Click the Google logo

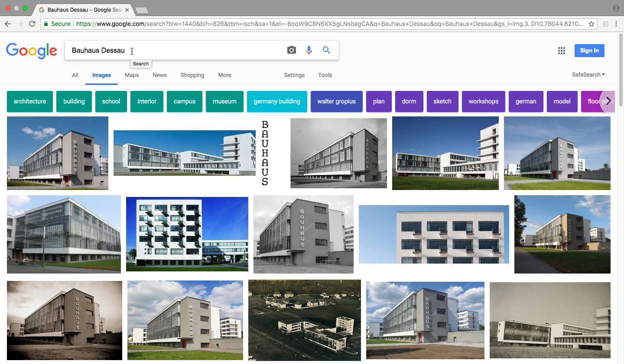click(x=32, y=51)
